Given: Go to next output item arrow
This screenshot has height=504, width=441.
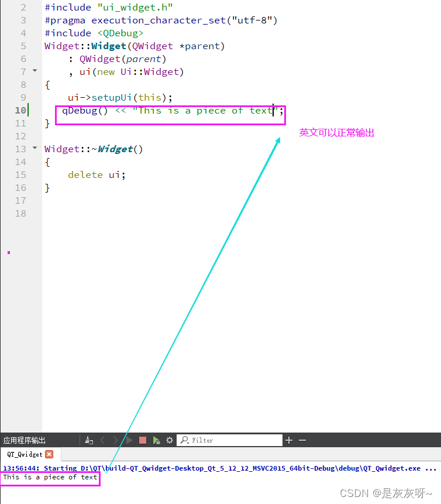Looking at the screenshot, I should 116,440.
